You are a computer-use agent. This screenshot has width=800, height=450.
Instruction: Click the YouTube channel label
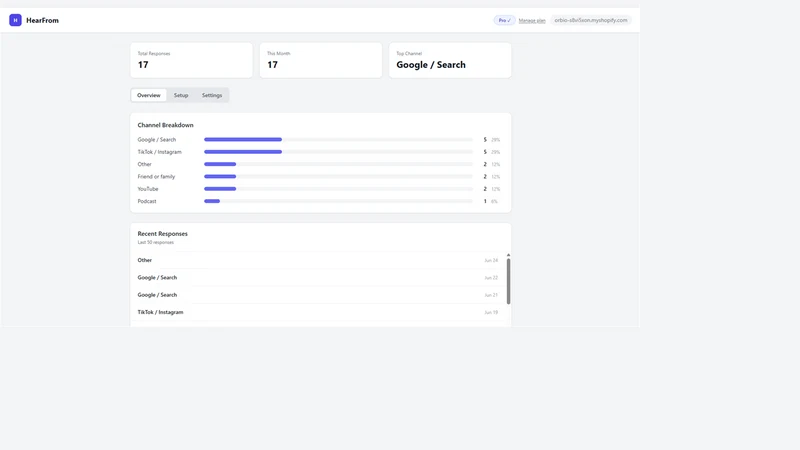pos(148,189)
